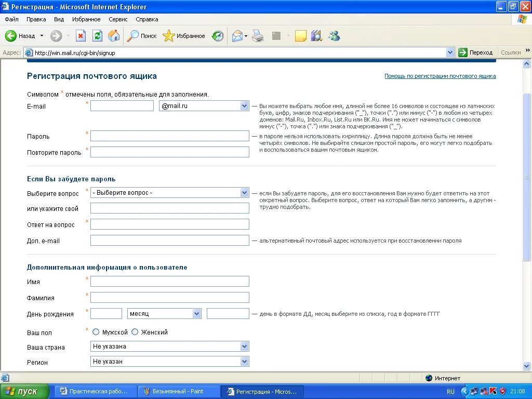Open the Избранное star toolbar button
Viewport: 532px width, 399px height.
coord(183,36)
